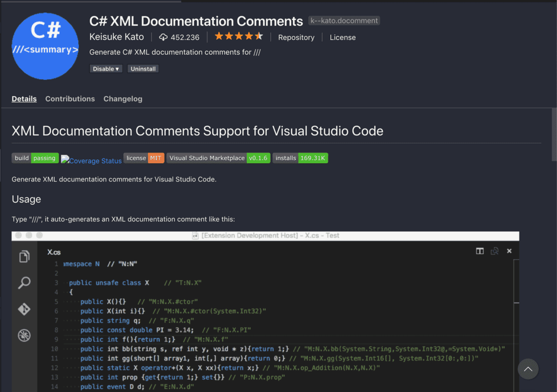Click the C# extension logo

(x=45, y=46)
